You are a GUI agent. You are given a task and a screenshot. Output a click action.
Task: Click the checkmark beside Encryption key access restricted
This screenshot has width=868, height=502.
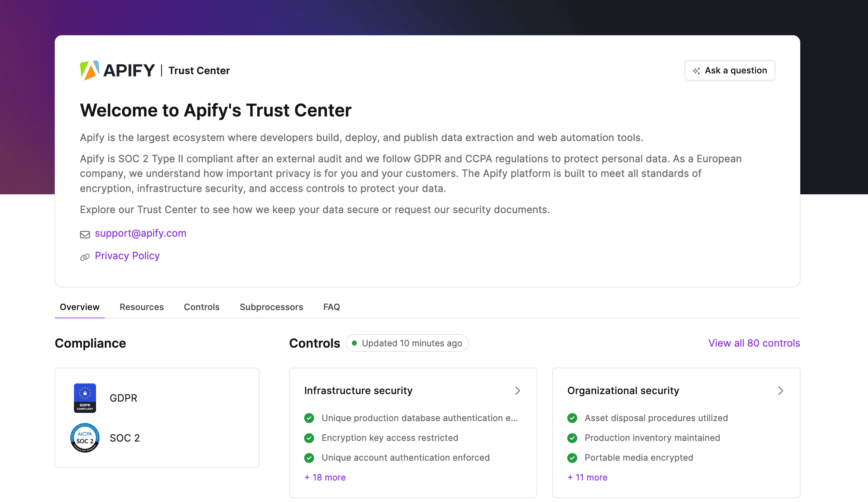point(309,438)
